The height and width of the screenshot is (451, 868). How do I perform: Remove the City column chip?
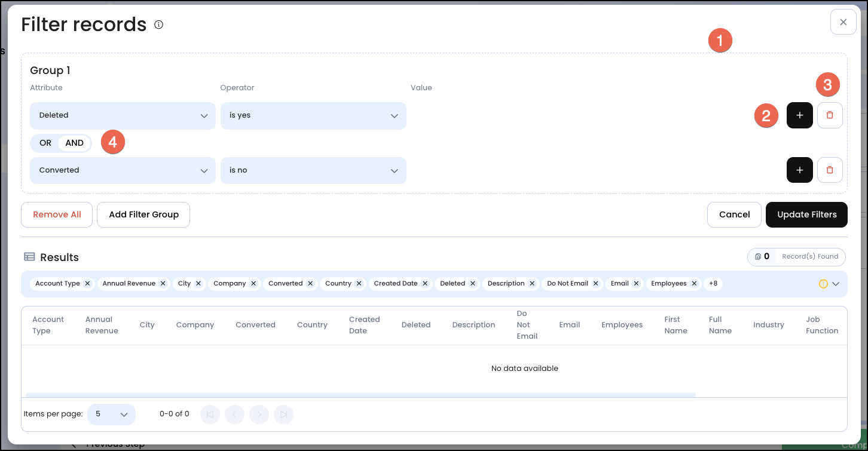tap(198, 284)
